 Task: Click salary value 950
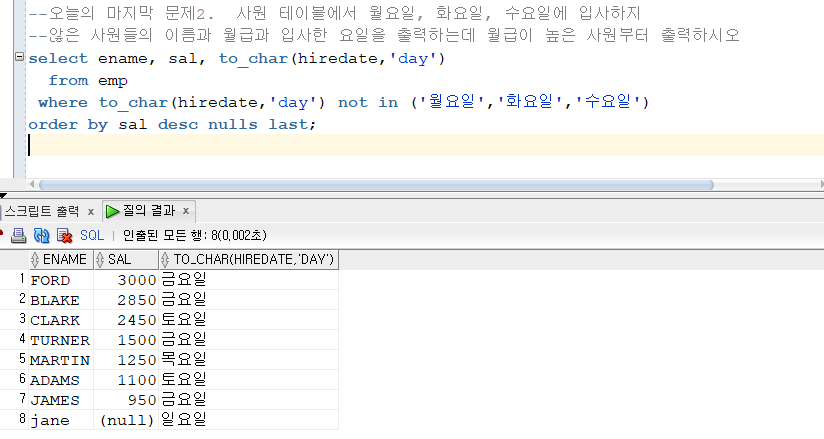tap(142, 400)
